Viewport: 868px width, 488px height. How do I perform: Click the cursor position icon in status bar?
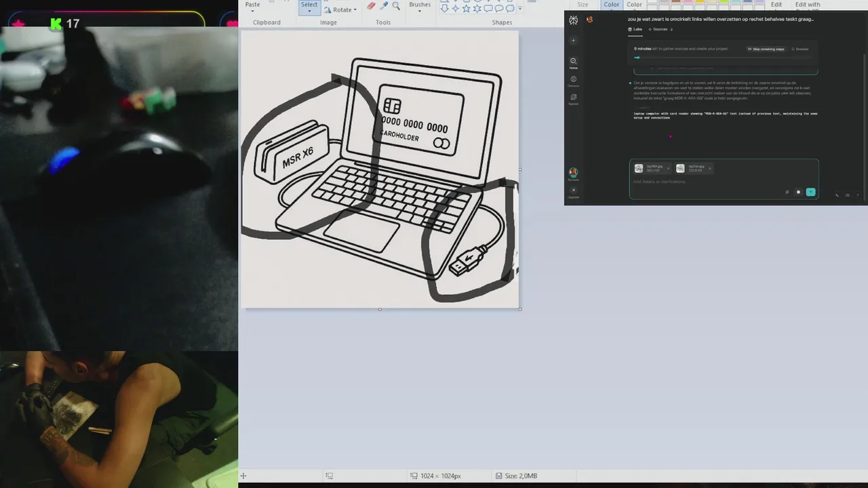(243, 476)
